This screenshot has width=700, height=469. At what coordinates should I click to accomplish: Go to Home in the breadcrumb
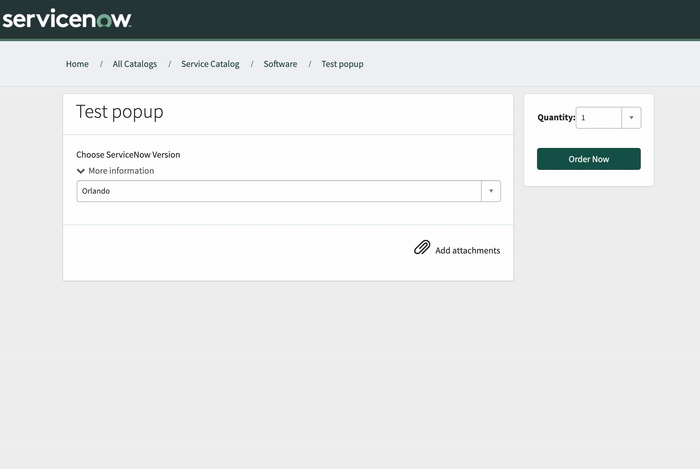pos(77,64)
